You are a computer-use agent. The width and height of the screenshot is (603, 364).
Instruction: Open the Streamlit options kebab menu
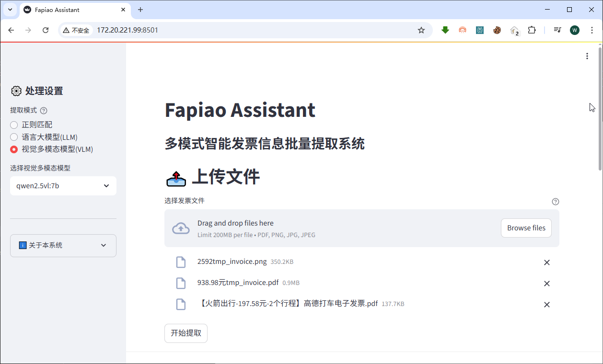point(587,56)
